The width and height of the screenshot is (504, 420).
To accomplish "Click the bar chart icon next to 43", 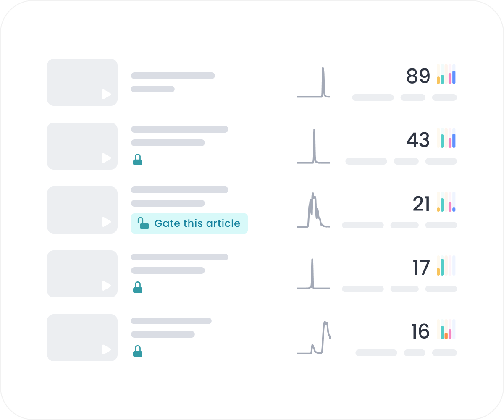I will 446,138.
